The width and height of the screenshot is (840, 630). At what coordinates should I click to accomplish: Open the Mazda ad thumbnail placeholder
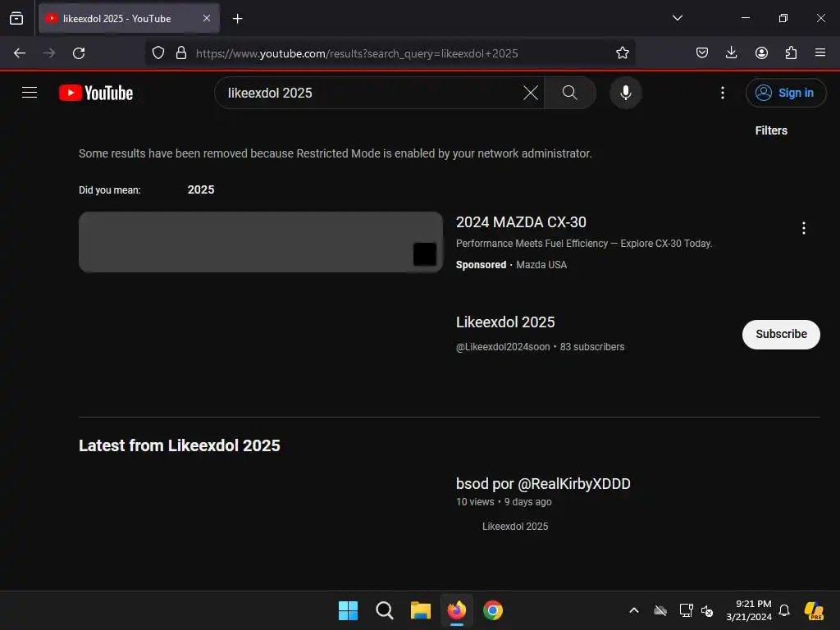261,242
